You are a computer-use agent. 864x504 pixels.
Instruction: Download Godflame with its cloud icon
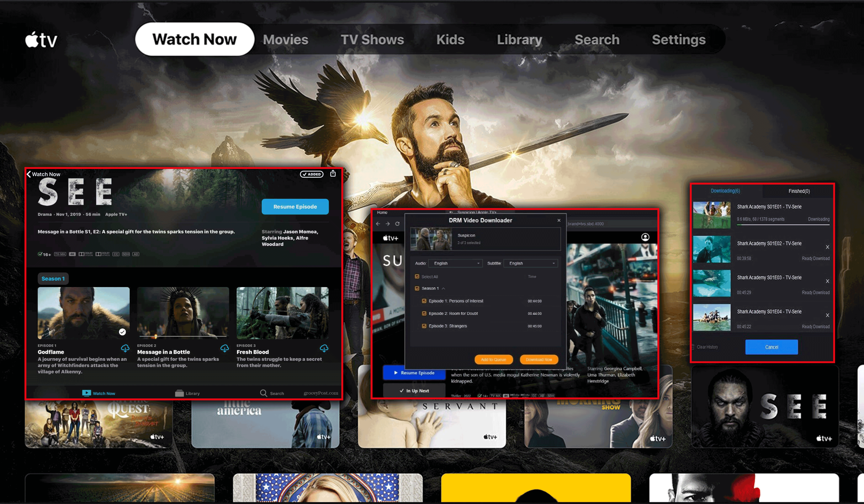[125, 349]
